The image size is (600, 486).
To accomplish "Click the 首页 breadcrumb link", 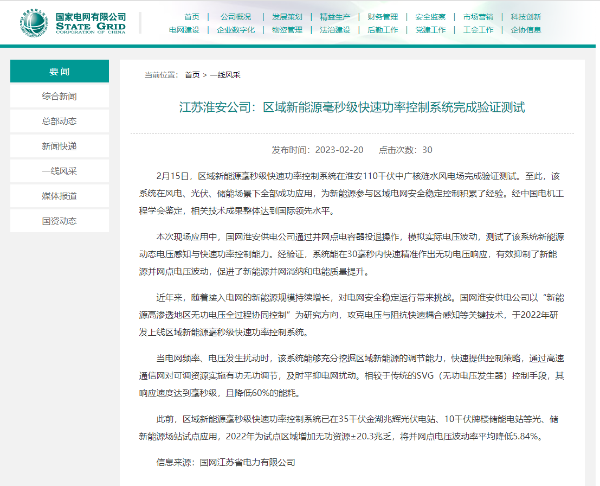I will coord(192,75).
